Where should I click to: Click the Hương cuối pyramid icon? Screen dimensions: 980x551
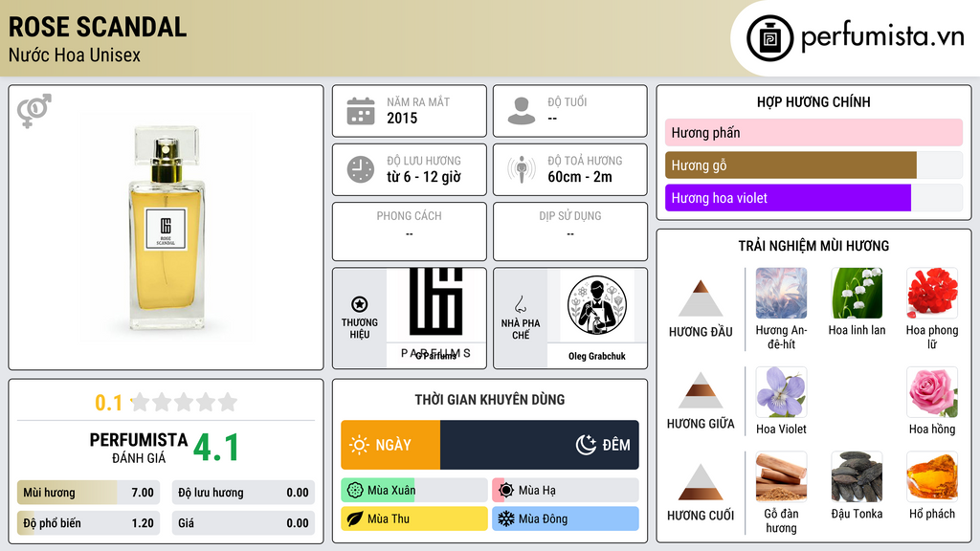pos(701,482)
